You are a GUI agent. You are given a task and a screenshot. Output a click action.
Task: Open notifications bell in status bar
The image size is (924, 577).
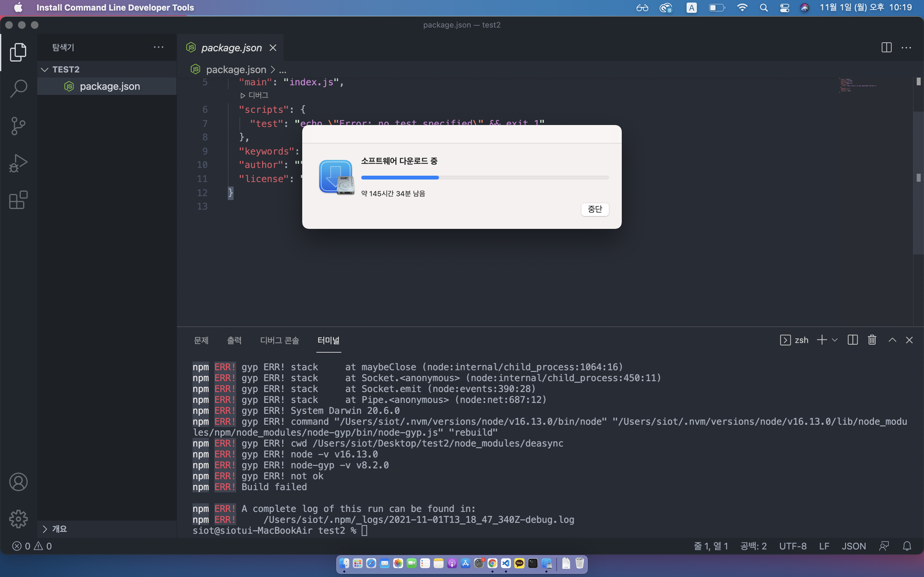pos(907,546)
